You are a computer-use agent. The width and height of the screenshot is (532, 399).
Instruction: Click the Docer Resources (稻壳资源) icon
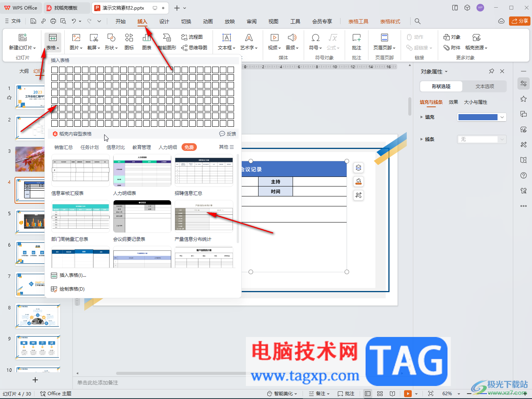(476, 38)
